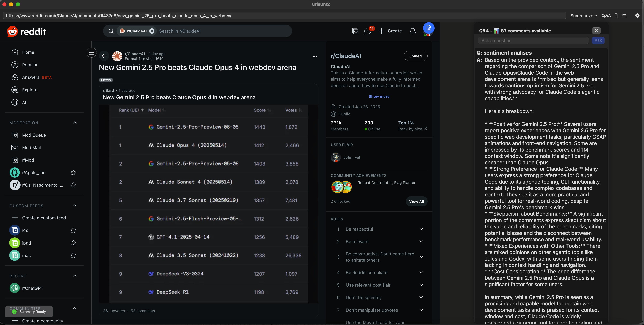Toggle the Joined community button

415,56
